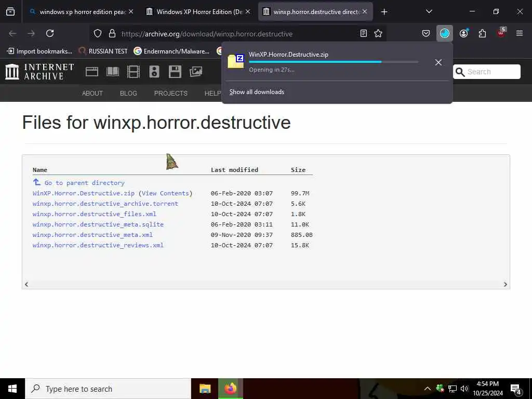
Task: Open the HELP menu item
Action: pyautogui.click(x=212, y=94)
